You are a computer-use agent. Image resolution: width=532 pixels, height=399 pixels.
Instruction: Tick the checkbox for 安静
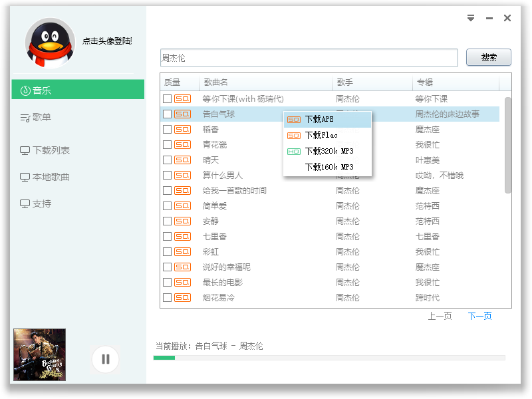pos(168,221)
